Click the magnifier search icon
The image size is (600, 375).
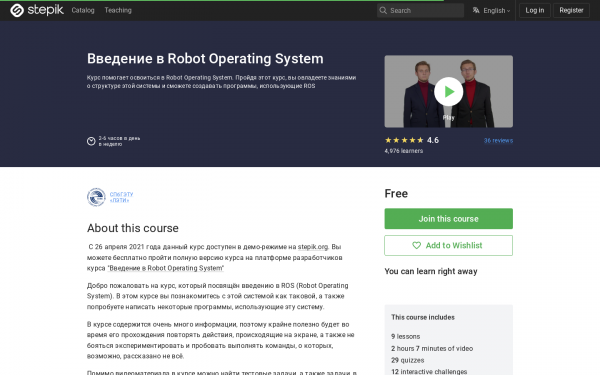tap(383, 10)
